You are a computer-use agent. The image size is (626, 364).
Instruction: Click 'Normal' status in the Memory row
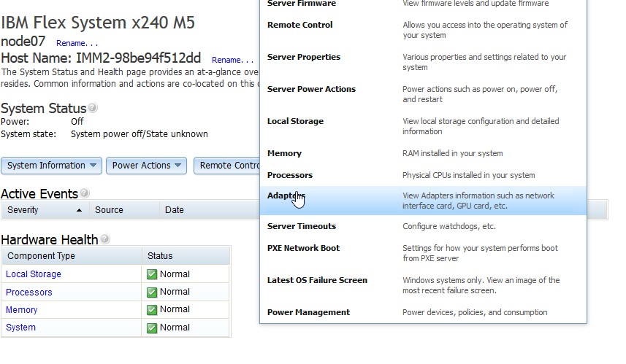coord(175,309)
